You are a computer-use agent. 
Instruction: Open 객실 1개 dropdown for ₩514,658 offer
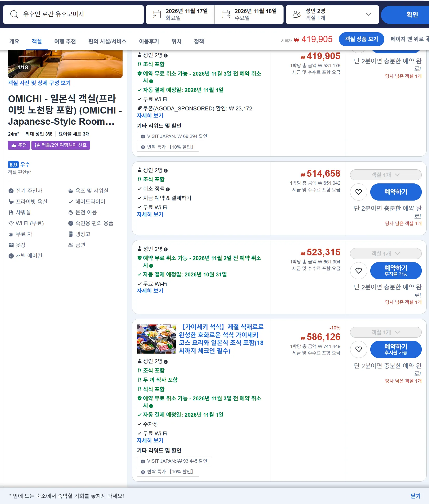click(386, 175)
